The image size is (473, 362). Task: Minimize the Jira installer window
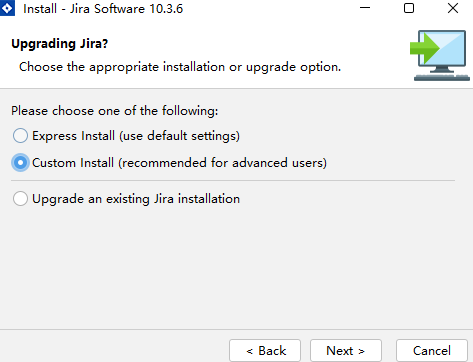(x=365, y=8)
